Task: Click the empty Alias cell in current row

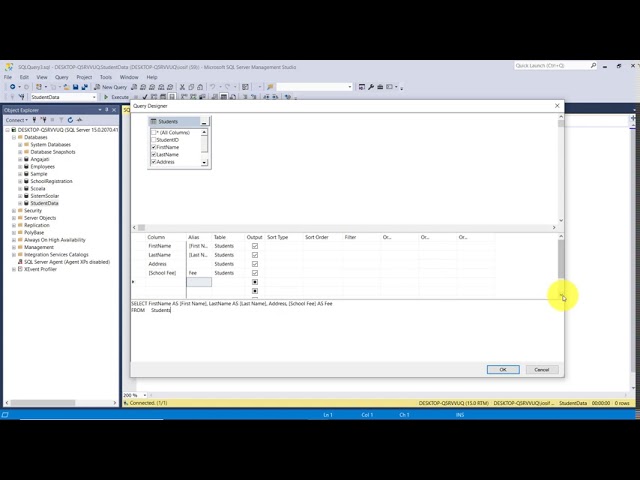Action: [199, 282]
